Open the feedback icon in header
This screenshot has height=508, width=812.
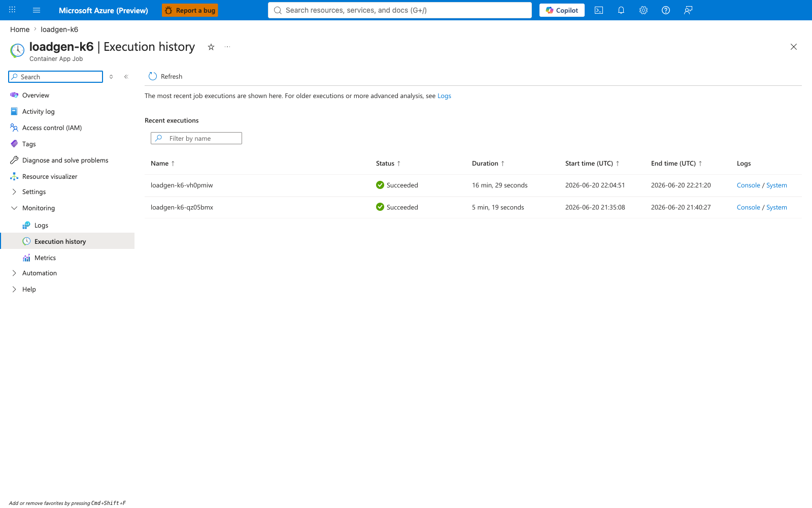[688, 10]
